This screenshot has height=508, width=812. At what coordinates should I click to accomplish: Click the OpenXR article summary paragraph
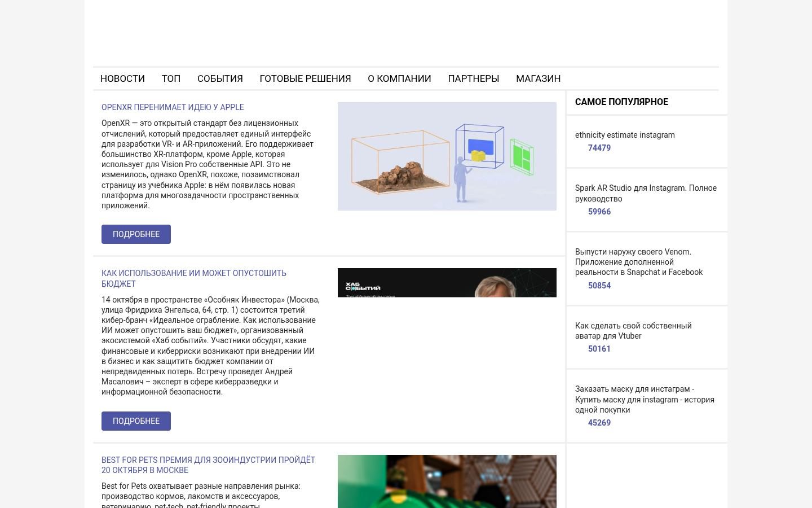[208, 164]
